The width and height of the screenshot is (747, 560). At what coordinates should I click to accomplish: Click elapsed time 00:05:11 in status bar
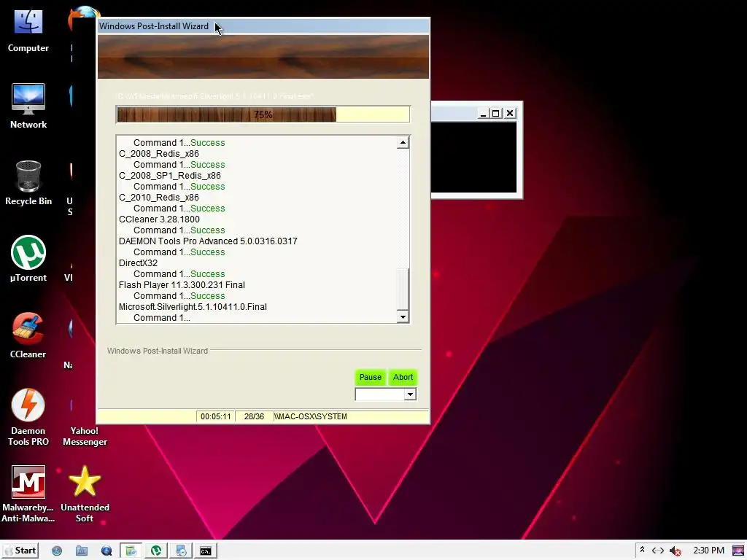pos(215,416)
